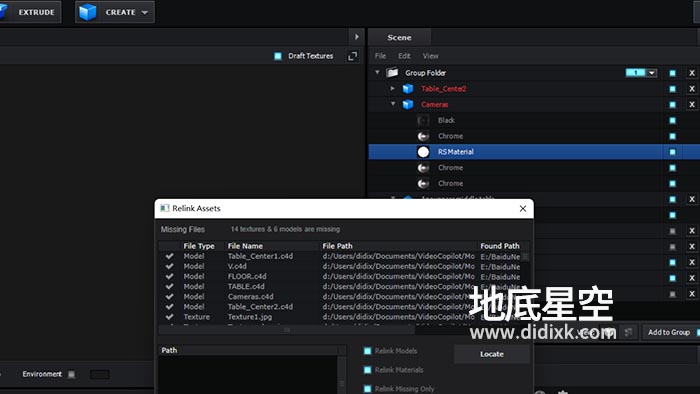This screenshot has height=394, width=700.
Task: Collapse the Cameras model arrow
Action: (x=393, y=104)
